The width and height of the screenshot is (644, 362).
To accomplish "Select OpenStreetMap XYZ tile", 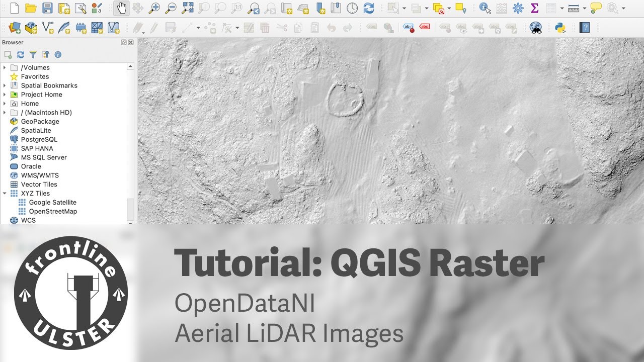I will pyautogui.click(x=53, y=211).
